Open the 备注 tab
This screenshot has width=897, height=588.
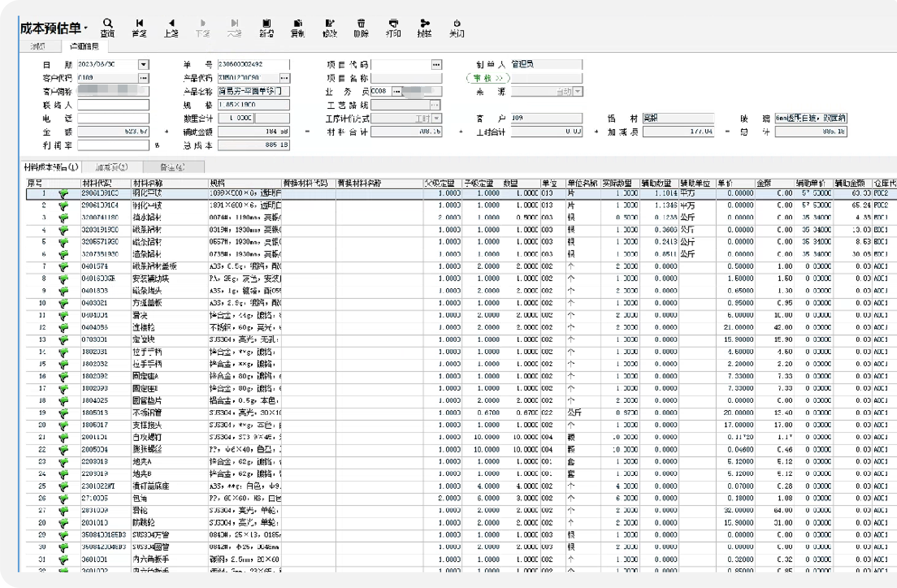(173, 167)
